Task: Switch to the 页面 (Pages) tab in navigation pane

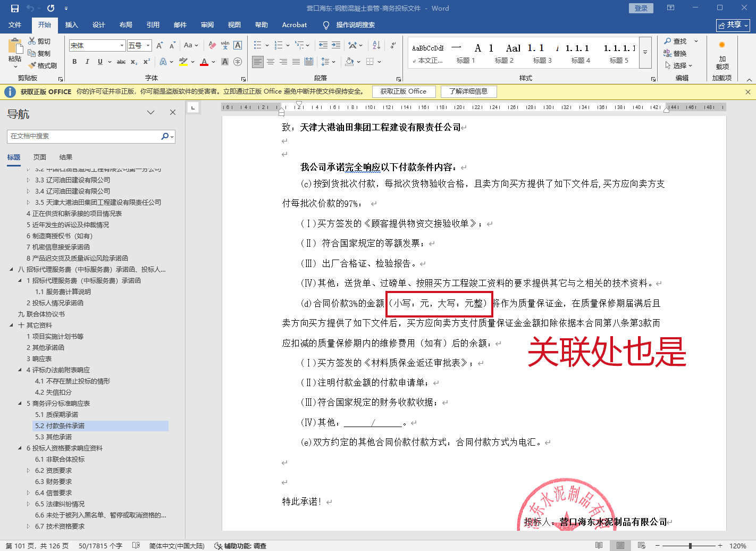Action: (40, 157)
